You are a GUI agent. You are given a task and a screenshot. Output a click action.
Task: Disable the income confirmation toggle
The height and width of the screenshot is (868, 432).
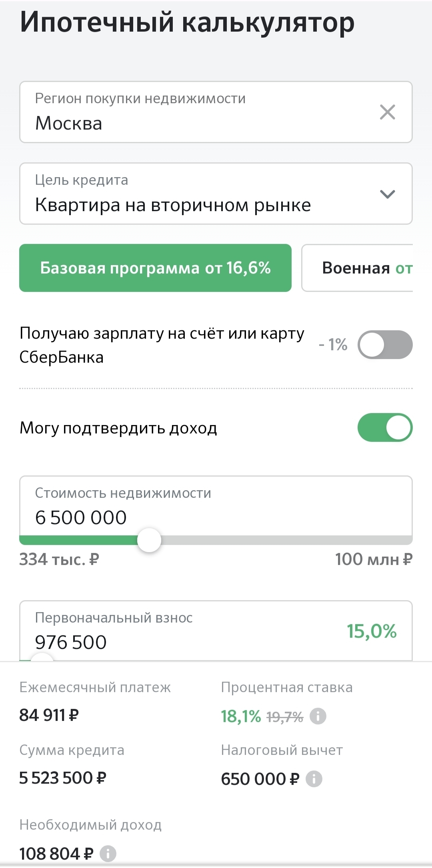coord(385,427)
